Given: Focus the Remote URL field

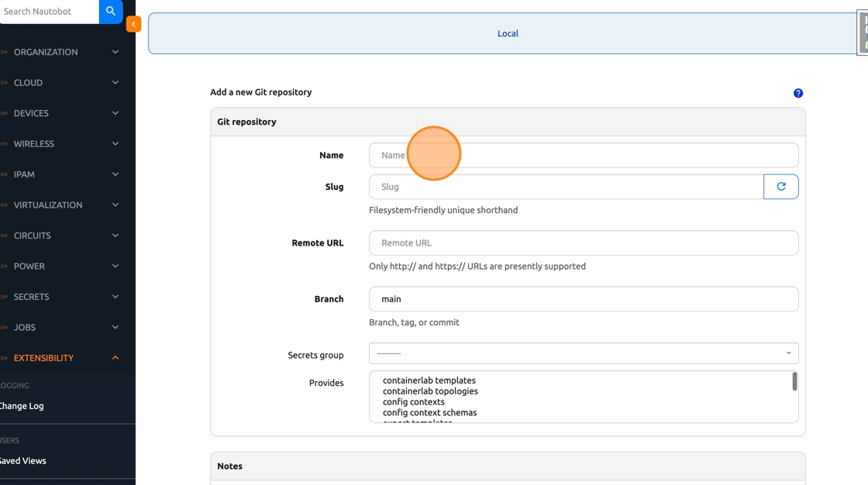Looking at the screenshot, I should click(x=583, y=242).
